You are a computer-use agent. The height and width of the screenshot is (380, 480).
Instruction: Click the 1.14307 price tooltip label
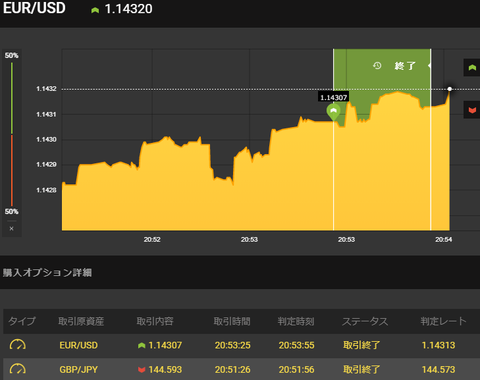coord(333,97)
